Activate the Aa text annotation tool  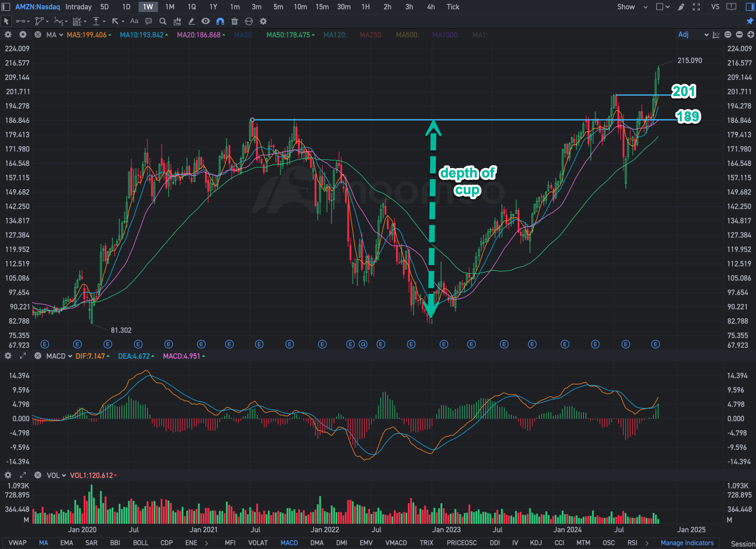click(134, 21)
